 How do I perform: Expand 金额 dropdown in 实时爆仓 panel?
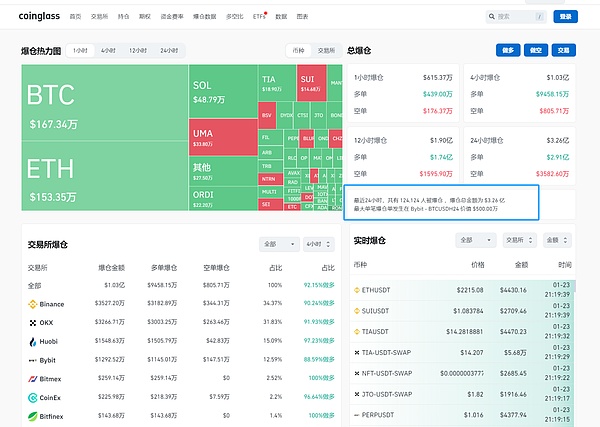coord(556,240)
